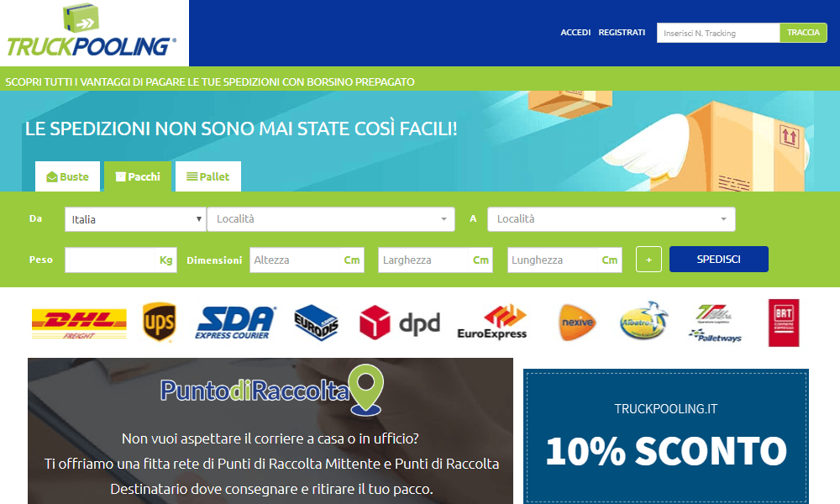Click the UPS courier logo

160,322
